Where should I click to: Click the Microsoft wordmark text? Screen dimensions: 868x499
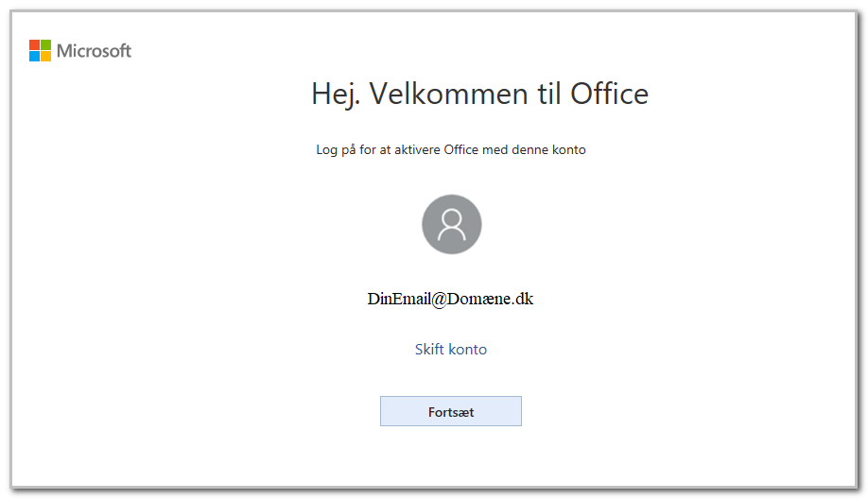pos(95,51)
